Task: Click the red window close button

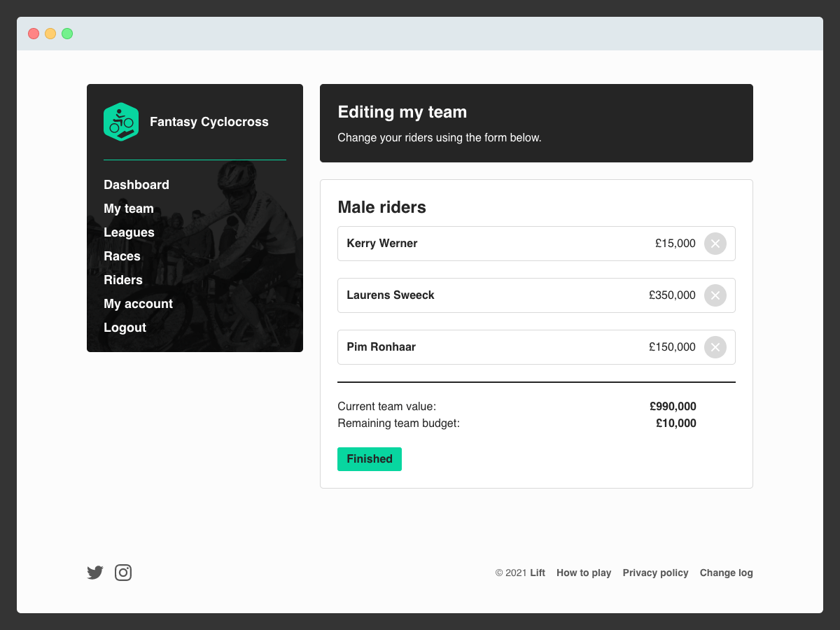Action: (x=34, y=34)
